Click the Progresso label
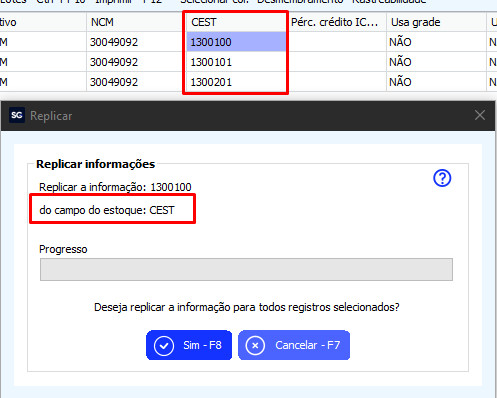 (x=63, y=249)
